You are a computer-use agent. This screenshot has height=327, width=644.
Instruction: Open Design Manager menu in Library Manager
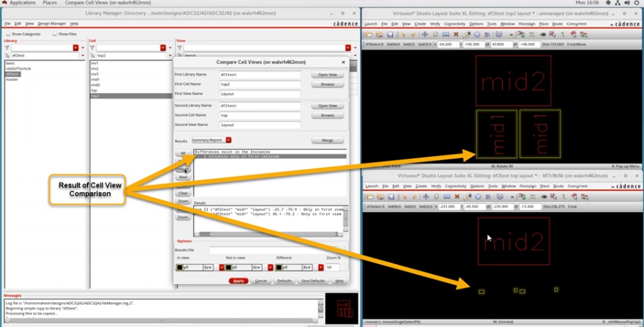click(52, 24)
